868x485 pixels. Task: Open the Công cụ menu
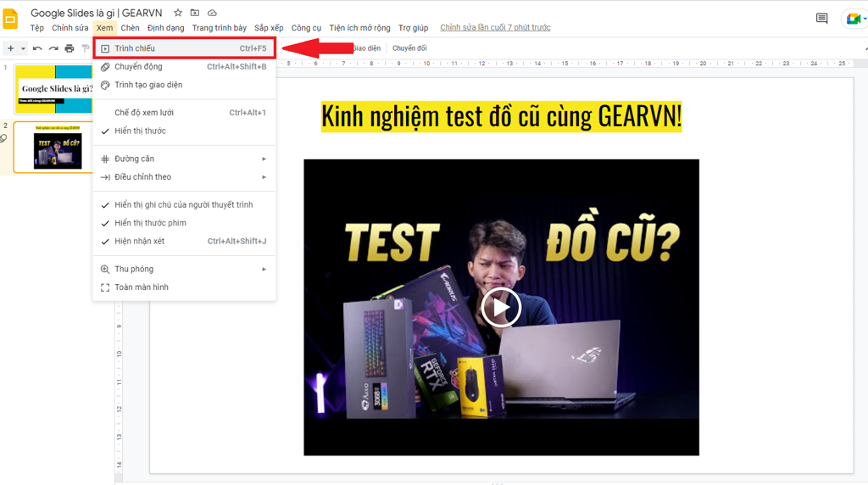(306, 28)
